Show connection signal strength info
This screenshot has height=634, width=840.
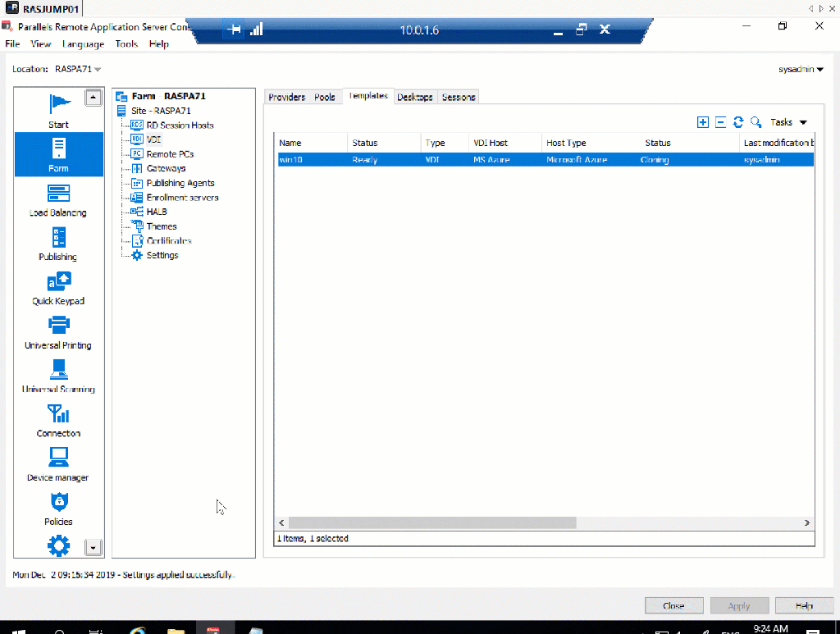pos(257,30)
